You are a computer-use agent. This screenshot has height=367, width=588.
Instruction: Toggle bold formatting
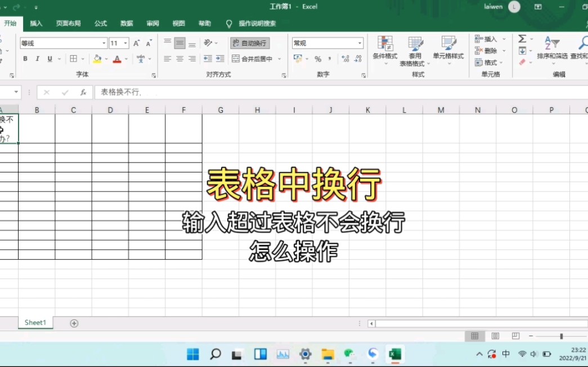25,58
